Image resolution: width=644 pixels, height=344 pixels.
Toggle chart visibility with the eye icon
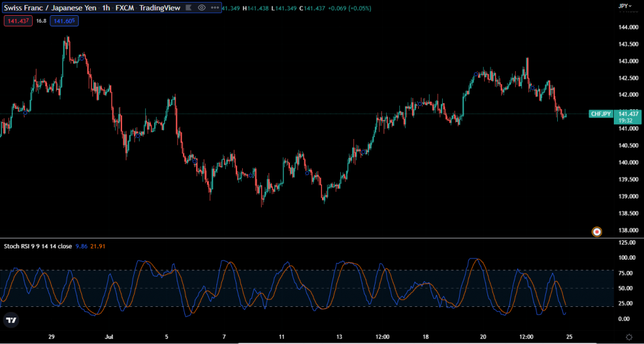click(202, 8)
